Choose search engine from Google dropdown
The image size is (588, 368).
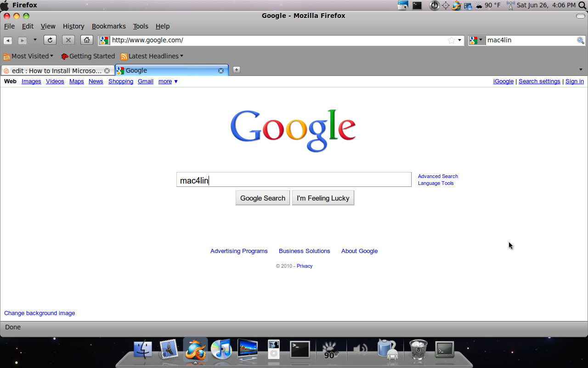pos(477,40)
